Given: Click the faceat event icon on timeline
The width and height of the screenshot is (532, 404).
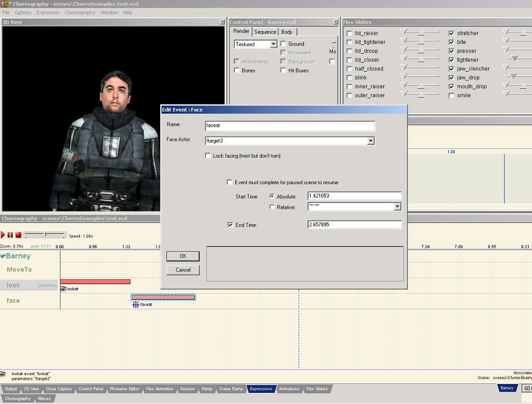Looking at the screenshot, I should (135, 305).
